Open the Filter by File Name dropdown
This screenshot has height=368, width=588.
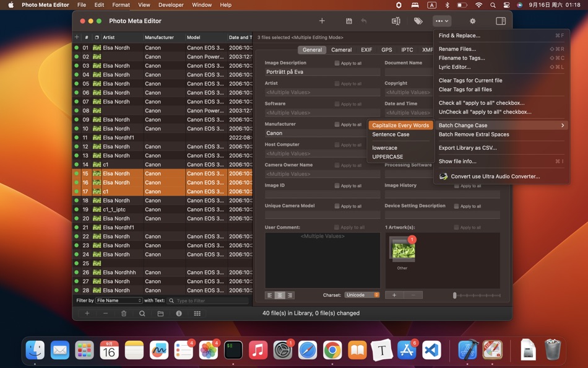(119, 300)
